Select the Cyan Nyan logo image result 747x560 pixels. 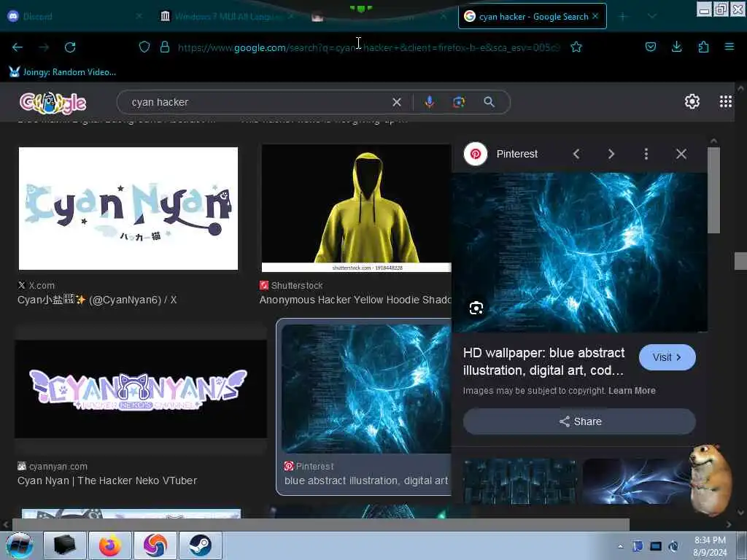(x=128, y=209)
